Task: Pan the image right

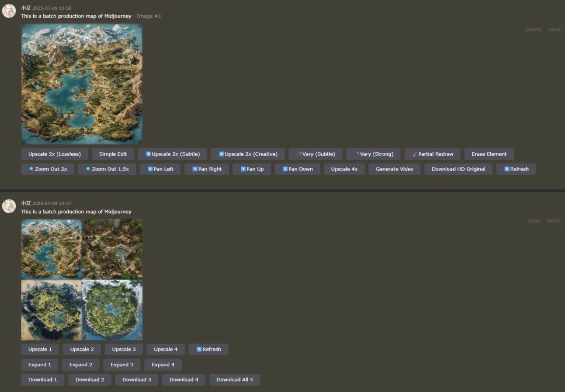Action: click(x=206, y=169)
